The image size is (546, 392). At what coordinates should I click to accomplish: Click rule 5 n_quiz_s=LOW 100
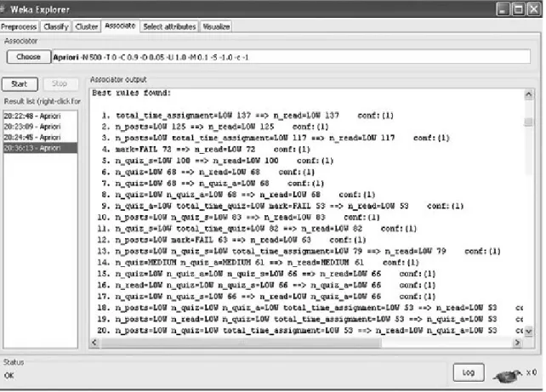click(218, 161)
